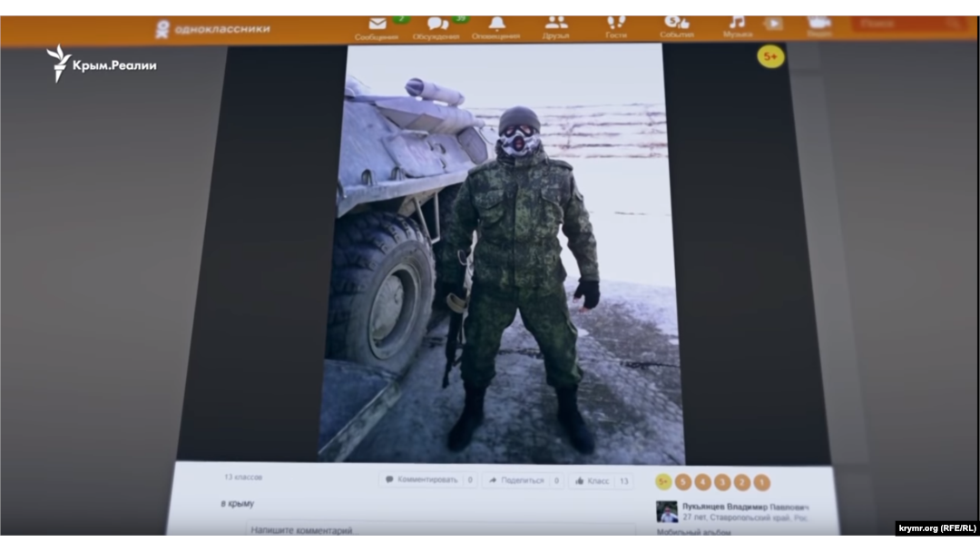The height and width of the screenshot is (552, 980).
Task: Open Обсуждения discussions icon
Action: [x=436, y=29]
